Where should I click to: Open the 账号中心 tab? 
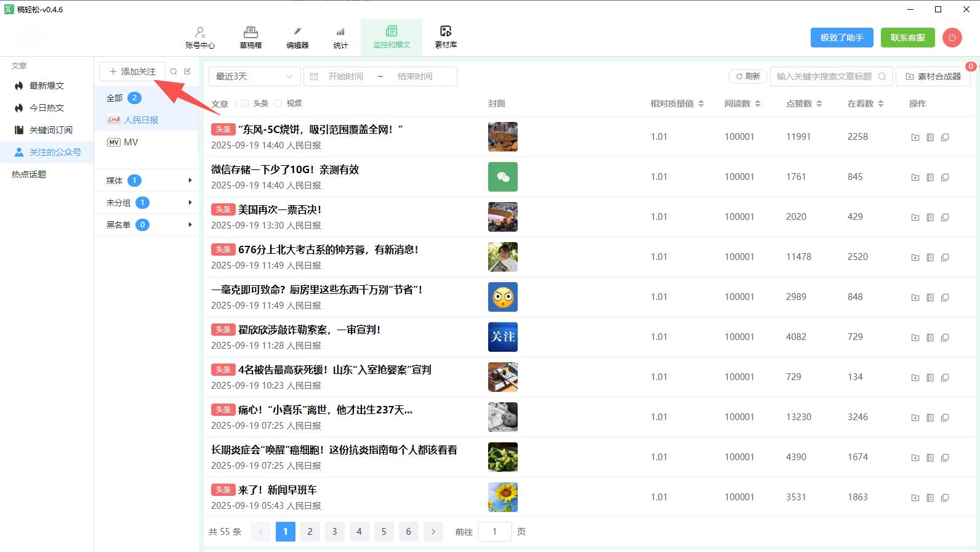click(x=200, y=38)
